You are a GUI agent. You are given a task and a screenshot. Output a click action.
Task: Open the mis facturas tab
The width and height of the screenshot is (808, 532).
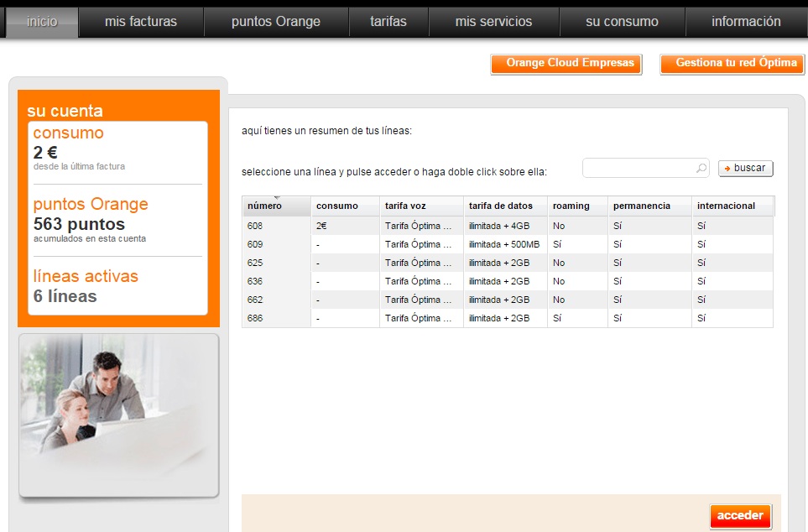click(x=141, y=22)
